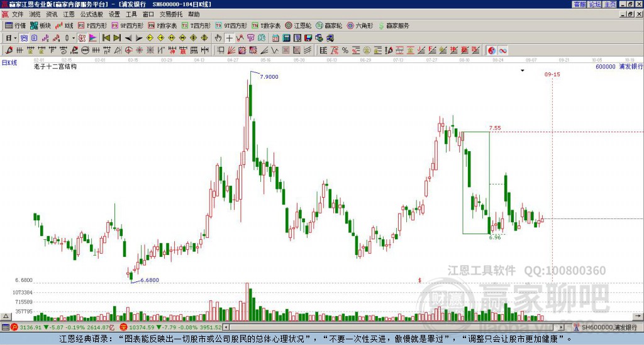This screenshot has width=644, height=345.
Task: Open the calendar date icon
Action: 275,38
